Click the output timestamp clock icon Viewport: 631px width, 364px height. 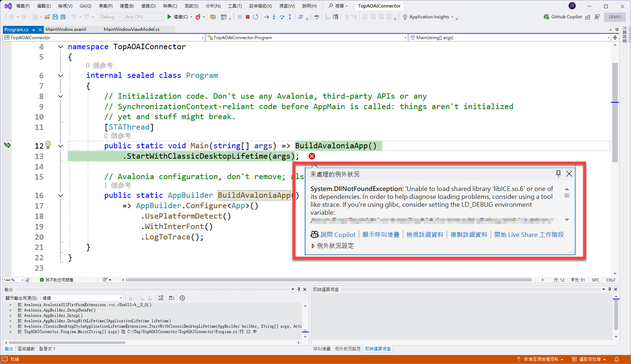click(x=182, y=298)
